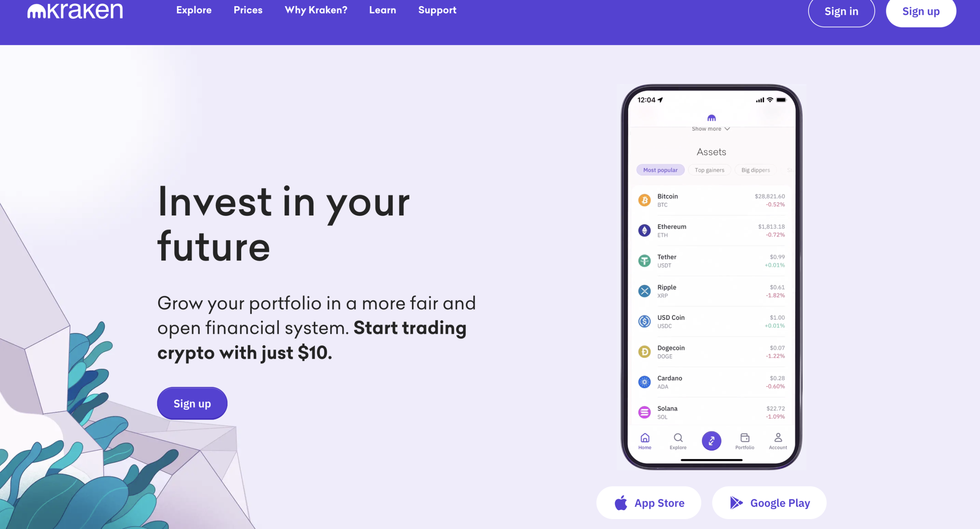This screenshot has height=529, width=980.
Task: Select the Top gainers assets tab
Action: point(710,170)
